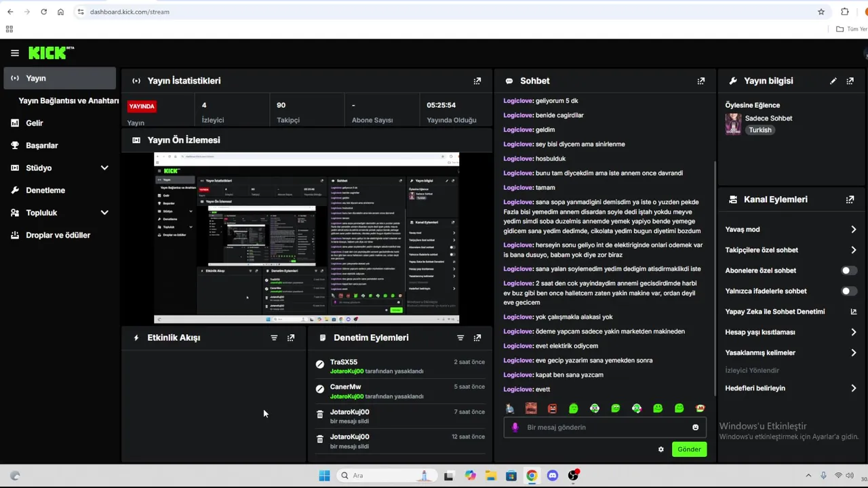Click trash icon for 7 saat önce entry
This screenshot has width=868, height=488.
320,414
